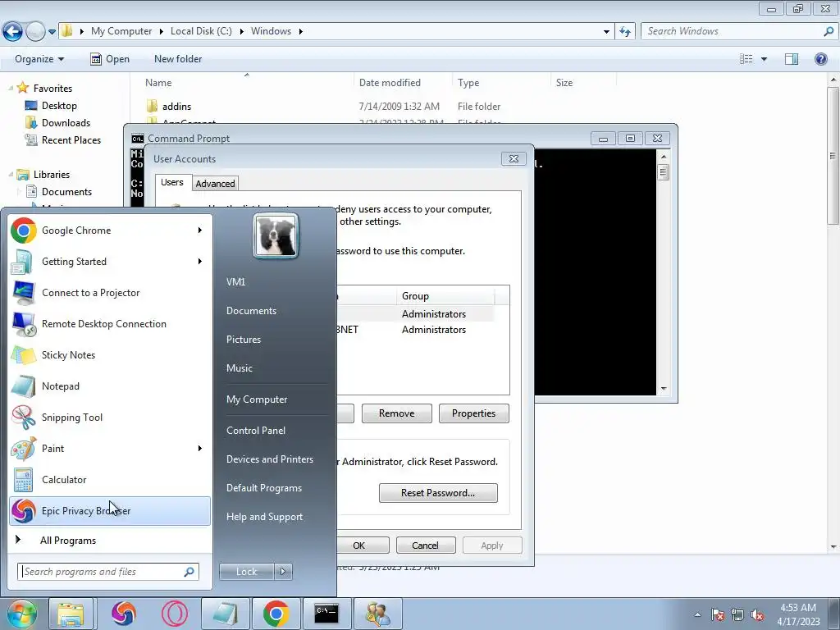840x630 pixels.
Task: Select Downloads in Favorites
Action: 66,123
